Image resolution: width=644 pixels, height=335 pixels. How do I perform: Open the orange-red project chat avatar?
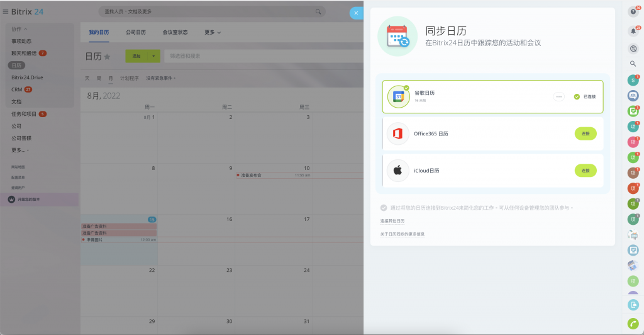click(633, 188)
